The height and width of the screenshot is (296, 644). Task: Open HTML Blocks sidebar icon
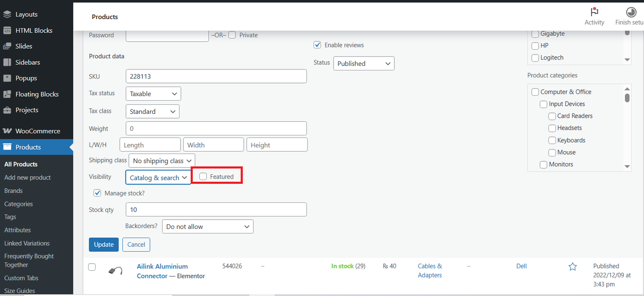point(7,31)
